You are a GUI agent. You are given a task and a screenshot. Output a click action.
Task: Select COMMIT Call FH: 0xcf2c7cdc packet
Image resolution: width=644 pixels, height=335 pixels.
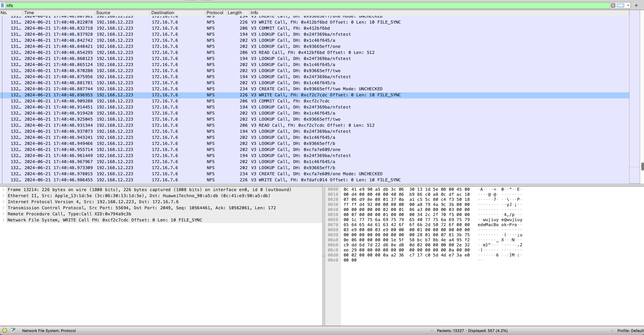(314, 101)
